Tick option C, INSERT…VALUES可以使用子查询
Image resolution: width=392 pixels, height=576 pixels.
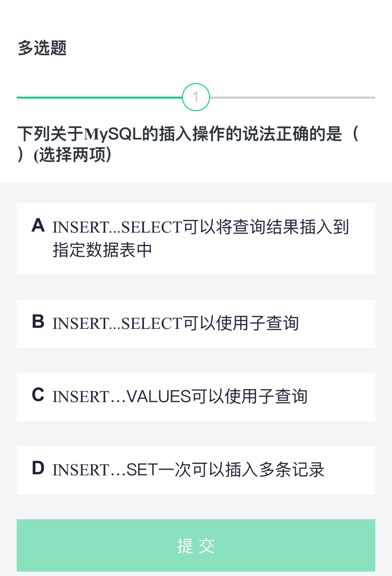click(x=195, y=397)
